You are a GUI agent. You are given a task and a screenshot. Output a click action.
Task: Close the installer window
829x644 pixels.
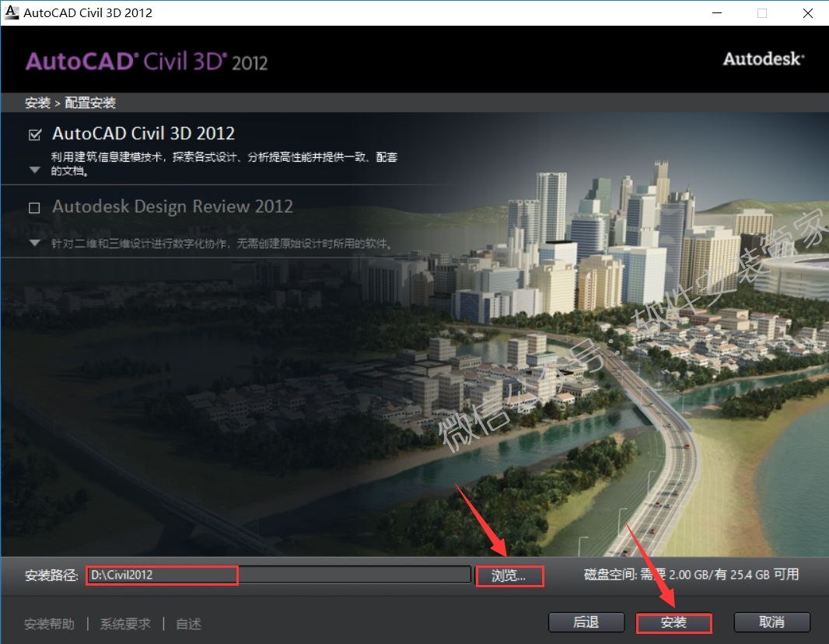806,12
